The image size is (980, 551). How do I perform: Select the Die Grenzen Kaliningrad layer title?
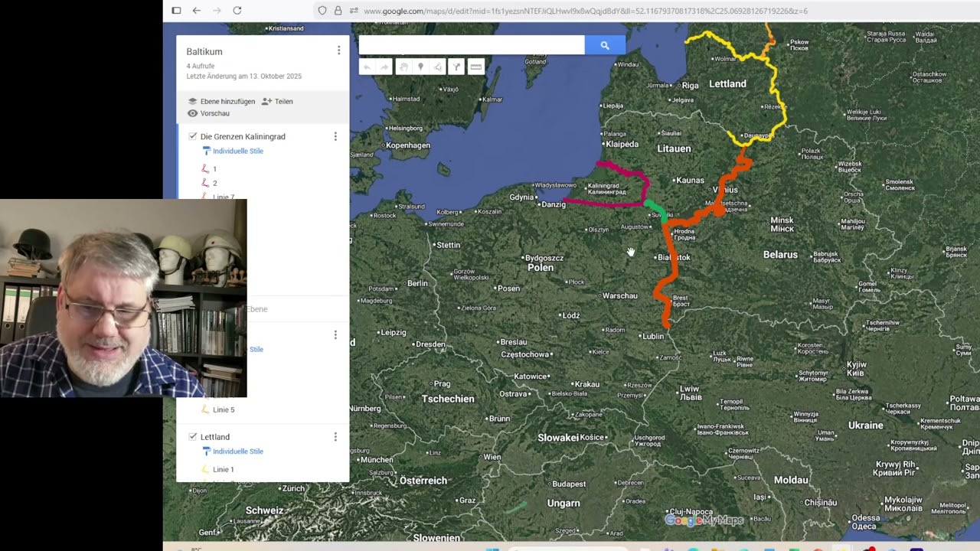(243, 136)
